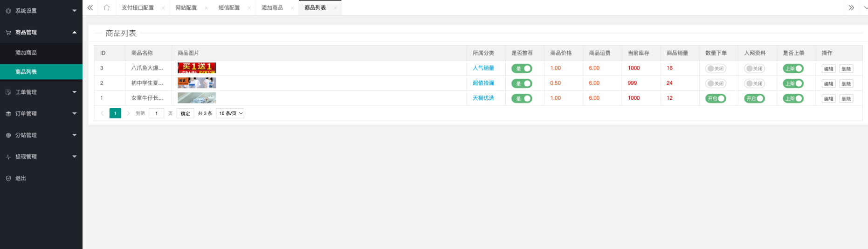
Task: Enable 数量下单 switch for product ID 2
Action: (716, 83)
